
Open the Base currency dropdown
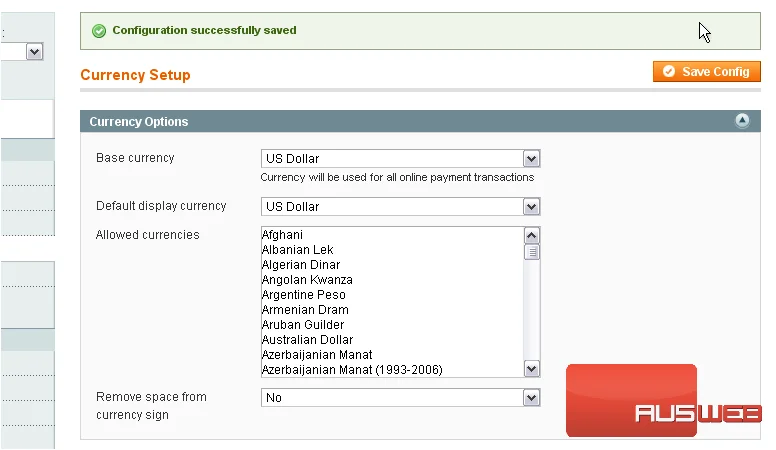400,159
